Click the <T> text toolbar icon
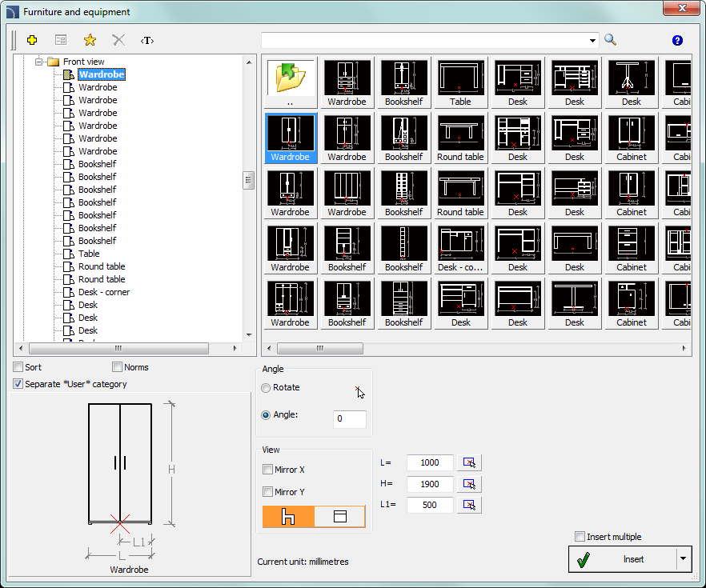 (x=147, y=40)
